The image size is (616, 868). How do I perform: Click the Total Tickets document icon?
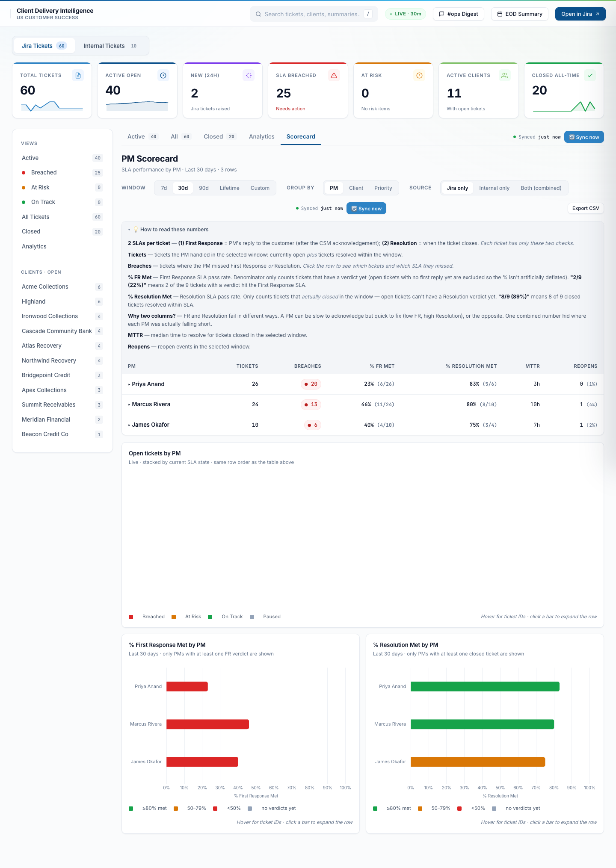pos(78,75)
